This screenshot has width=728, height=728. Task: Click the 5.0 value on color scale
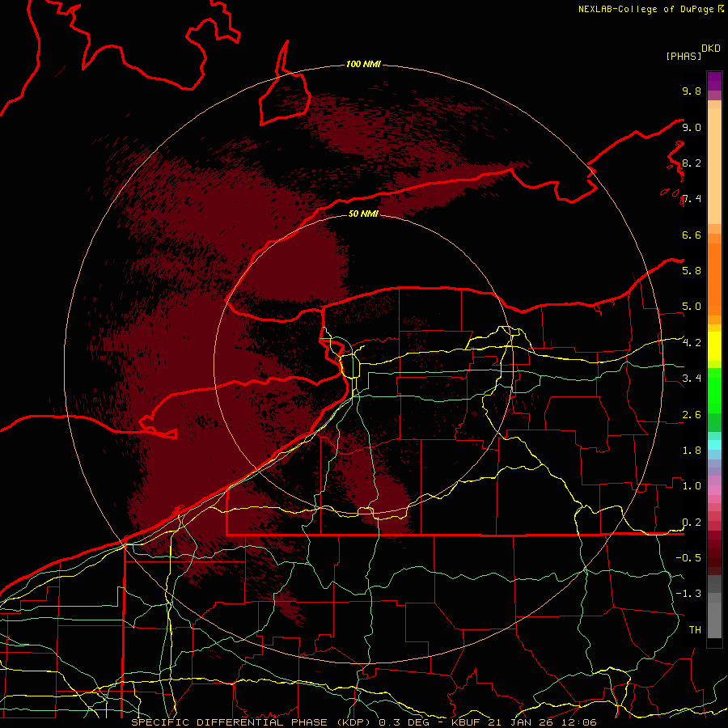point(692,307)
